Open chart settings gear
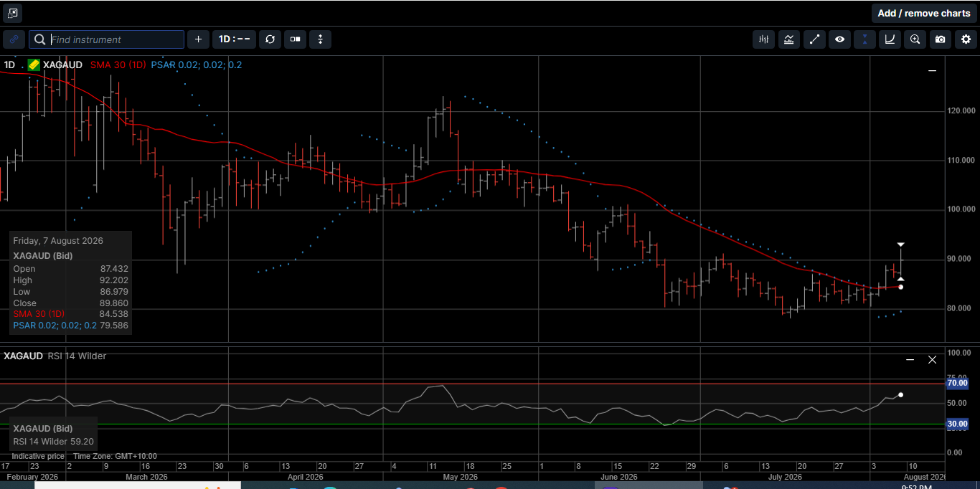Viewport: 980px width, 489px height. coord(966,39)
